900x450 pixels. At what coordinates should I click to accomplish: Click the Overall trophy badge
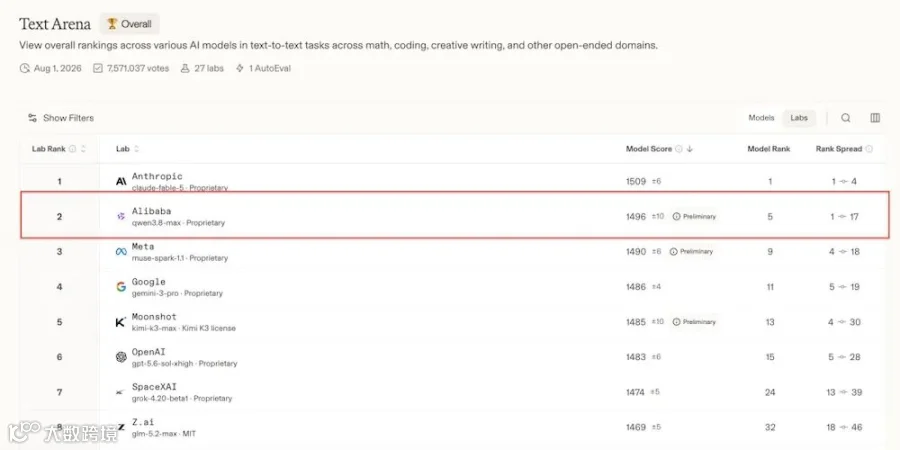point(129,24)
